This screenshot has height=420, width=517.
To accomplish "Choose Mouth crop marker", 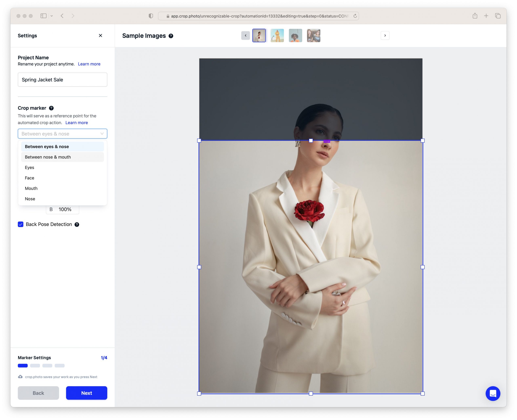I will point(62,188).
